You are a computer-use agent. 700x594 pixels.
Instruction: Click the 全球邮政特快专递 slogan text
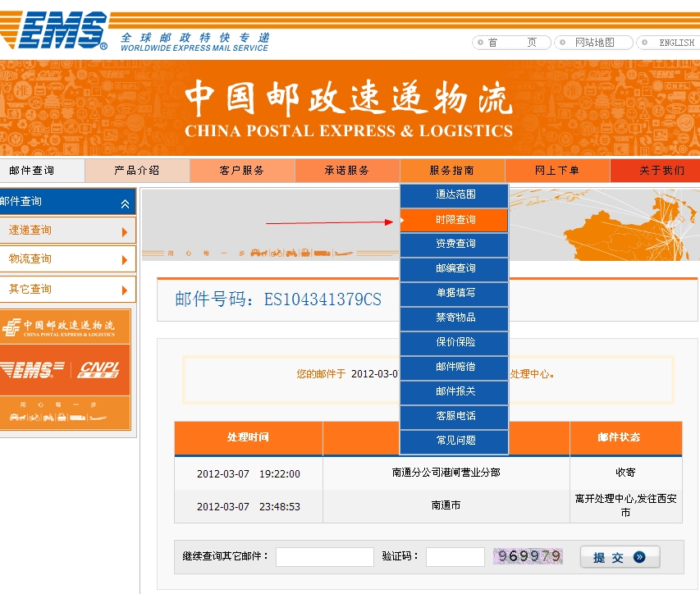click(x=195, y=38)
